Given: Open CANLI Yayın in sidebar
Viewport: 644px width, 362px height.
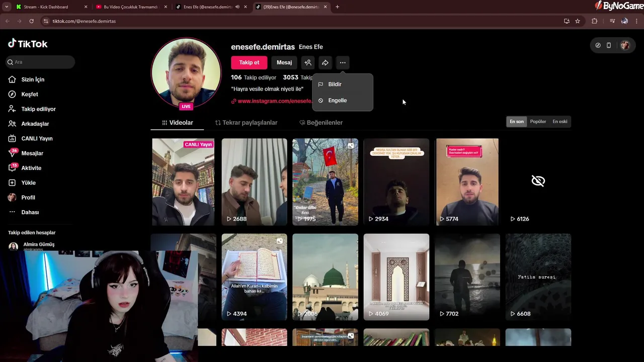Looking at the screenshot, I should (x=37, y=138).
